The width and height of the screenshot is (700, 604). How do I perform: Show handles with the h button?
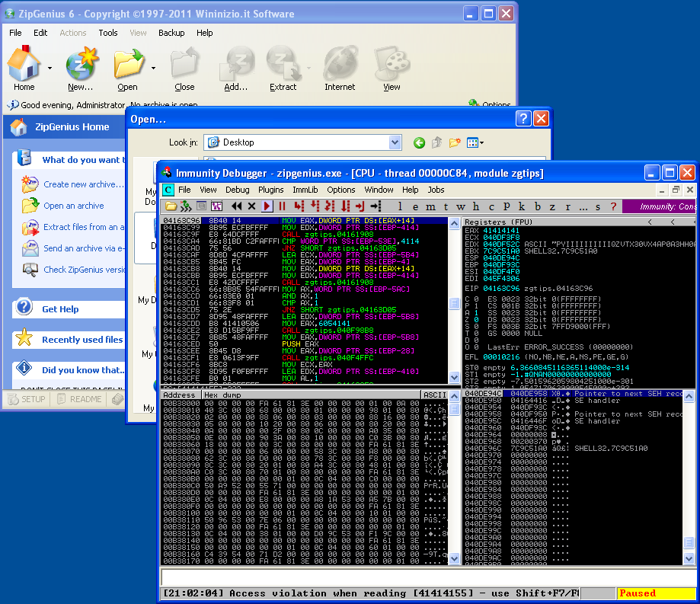click(476, 206)
